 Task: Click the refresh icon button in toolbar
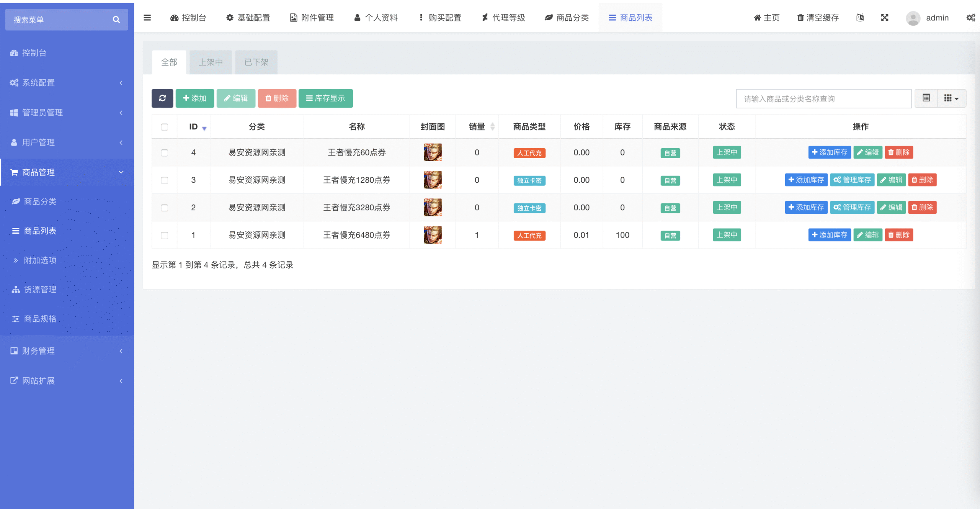(162, 98)
